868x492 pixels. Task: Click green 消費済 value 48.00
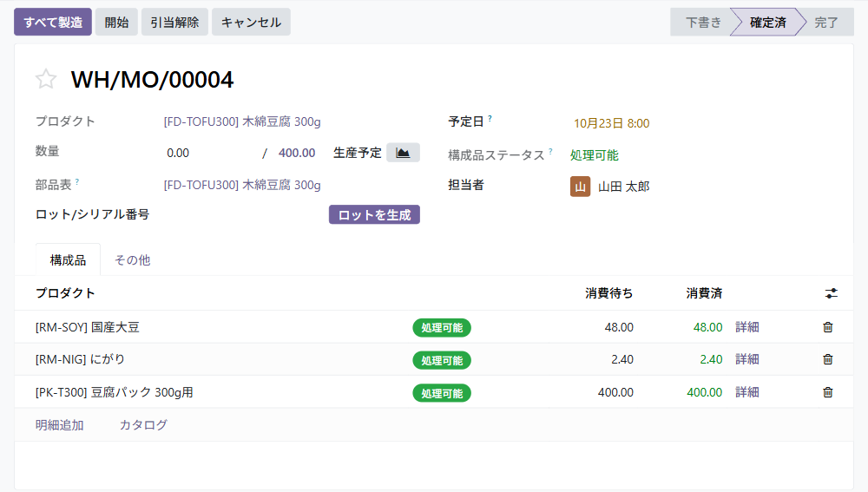[708, 327]
